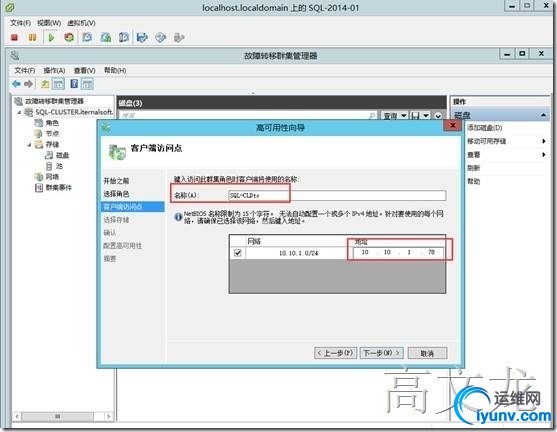Image resolution: width=557 pixels, height=432 pixels.
Task: Click the 上一步 button
Action: [x=335, y=353]
